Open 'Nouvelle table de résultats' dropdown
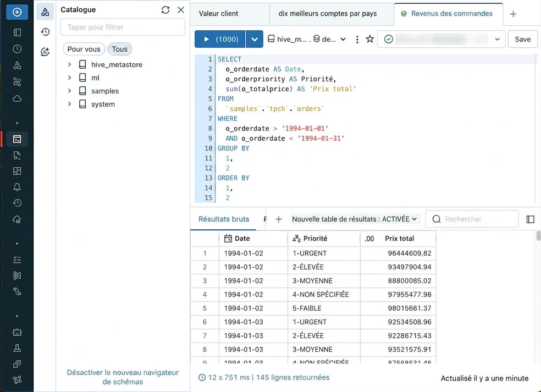This screenshot has width=541, height=392. [x=355, y=219]
